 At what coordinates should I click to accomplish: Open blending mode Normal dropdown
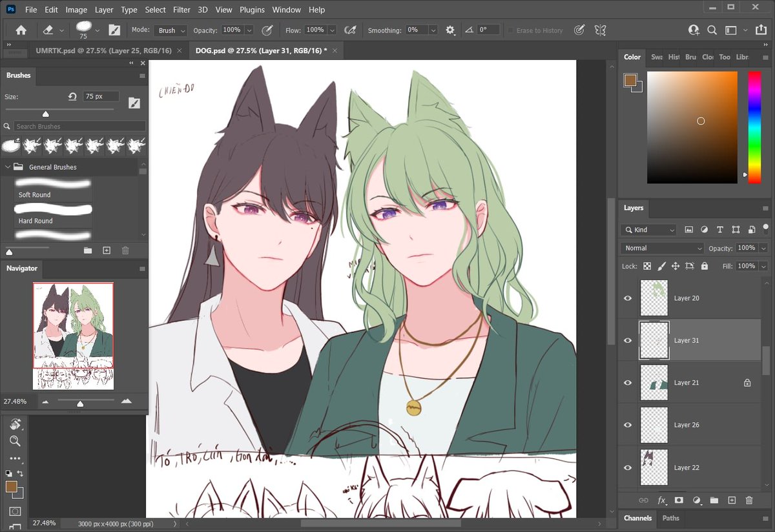[662, 248]
